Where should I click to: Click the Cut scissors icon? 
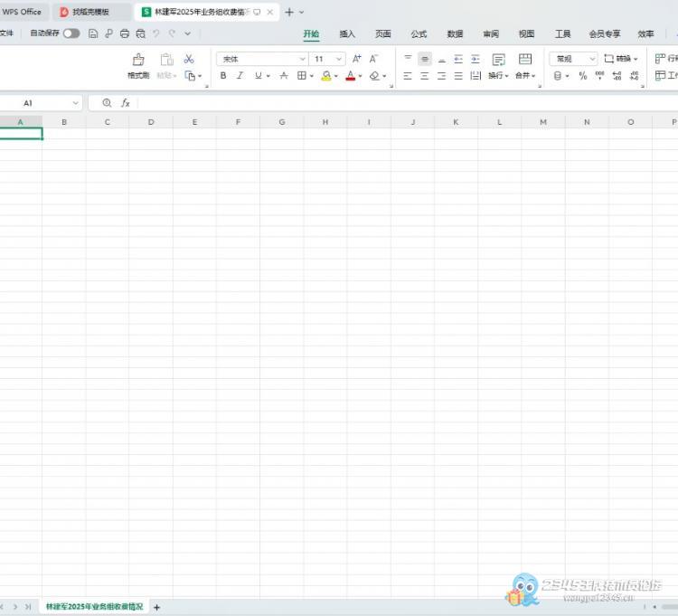189,59
